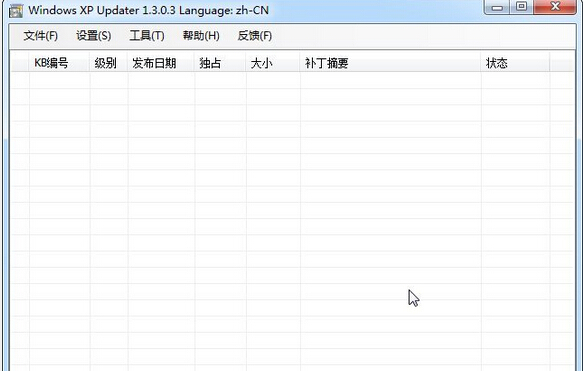Maximize the Windows XP Updater window
Image resolution: width=583 pixels, height=371 pixels.
tap(522, 7)
